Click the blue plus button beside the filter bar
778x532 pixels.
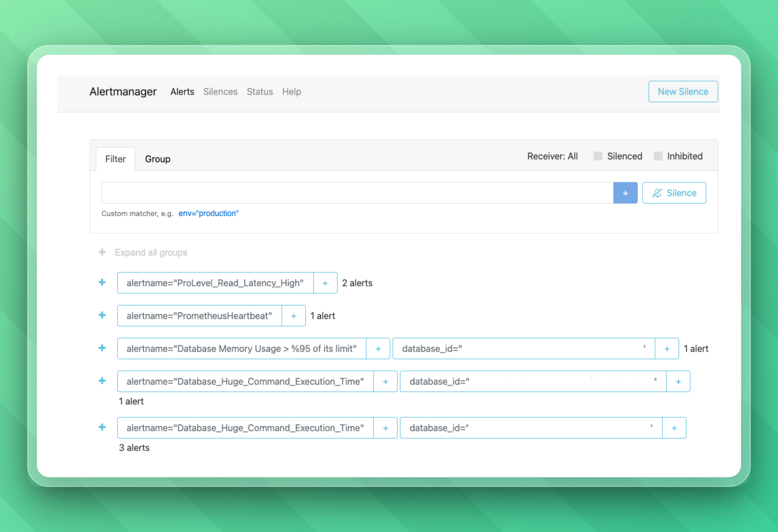(625, 193)
